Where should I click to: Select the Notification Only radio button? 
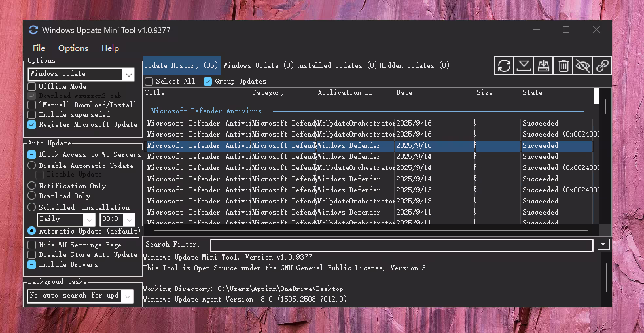click(x=32, y=185)
